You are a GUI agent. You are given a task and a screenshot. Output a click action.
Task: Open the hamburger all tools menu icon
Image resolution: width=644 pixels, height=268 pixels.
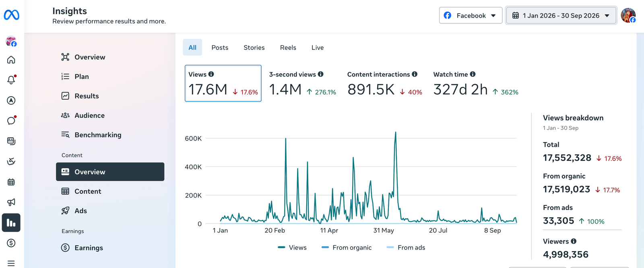click(x=11, y=263)
